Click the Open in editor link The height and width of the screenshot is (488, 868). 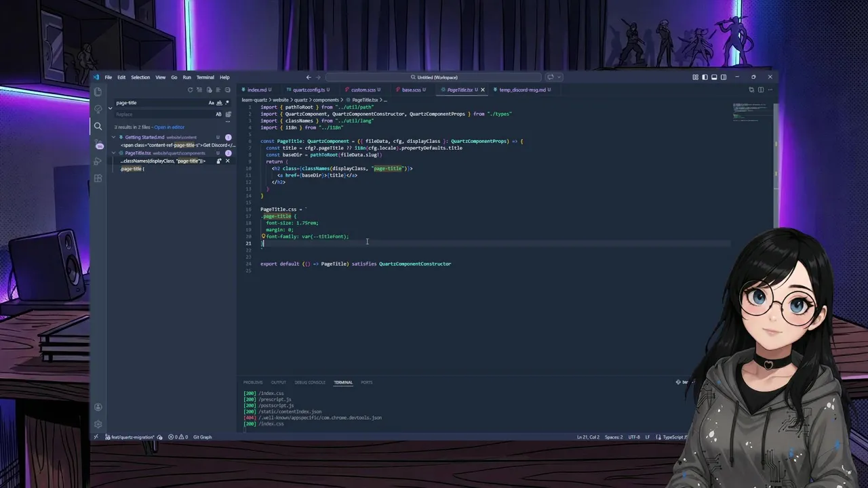pos(169,127)
